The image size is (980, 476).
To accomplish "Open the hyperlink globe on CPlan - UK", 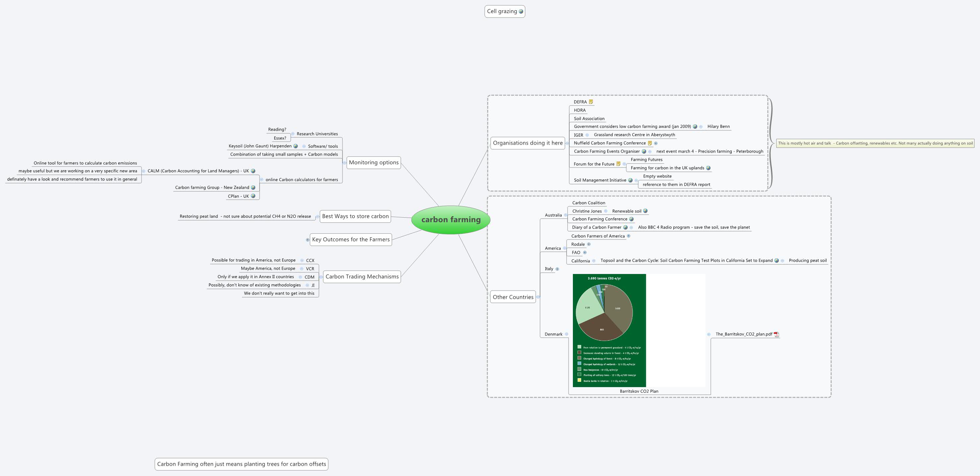I will pyautogui.click(x=253, y=196).
